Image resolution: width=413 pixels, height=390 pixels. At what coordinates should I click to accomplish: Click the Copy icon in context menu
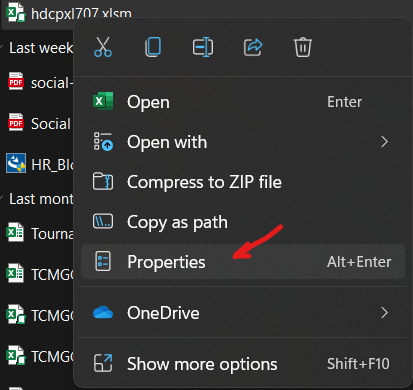pyautogui.click(x=153, y=47)
